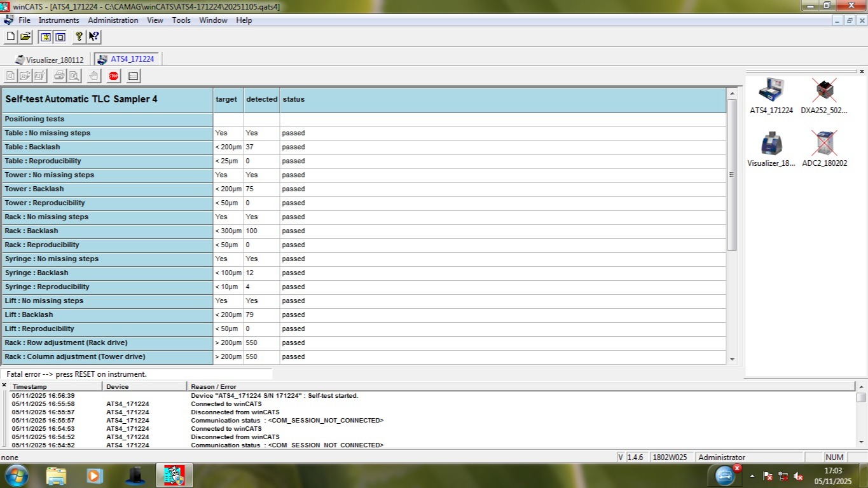
Task: Open the volume mixer from the system tray
Action: (799, 475)
